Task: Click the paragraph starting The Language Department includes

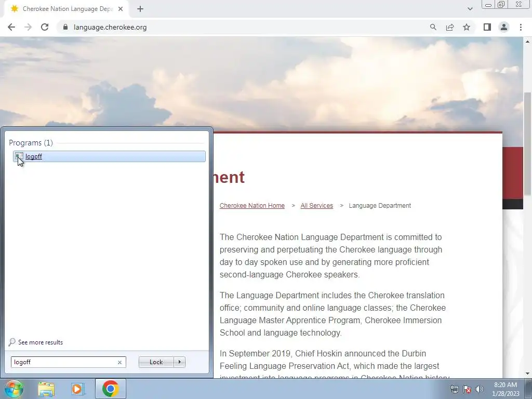Action: click(332, 314)
